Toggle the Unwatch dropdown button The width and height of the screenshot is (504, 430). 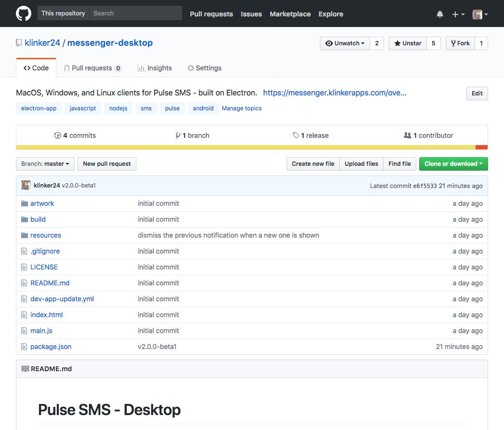(x=345, y=43)
